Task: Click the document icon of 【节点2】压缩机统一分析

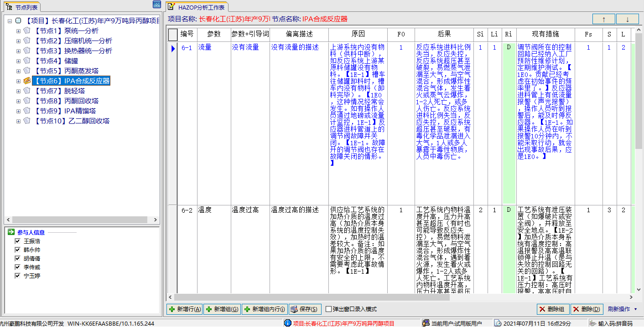Action: click(27, 41)
